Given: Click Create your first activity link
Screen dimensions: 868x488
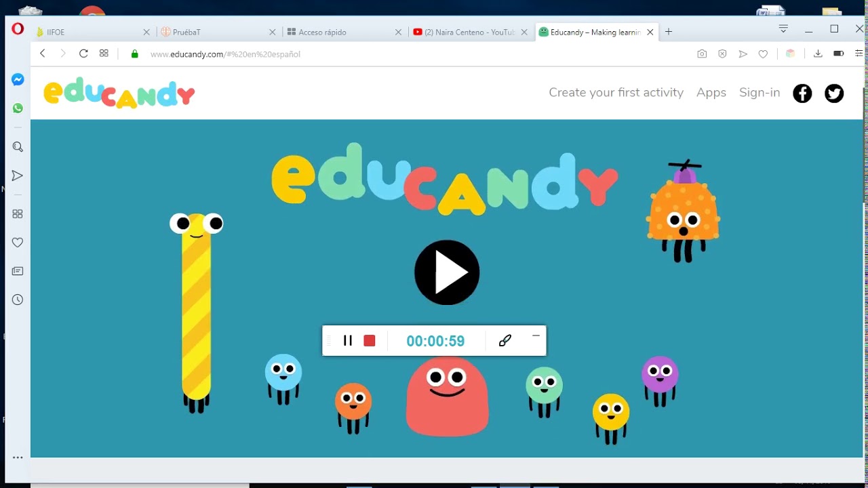Looking at the screenshot, I should [616, 93].
